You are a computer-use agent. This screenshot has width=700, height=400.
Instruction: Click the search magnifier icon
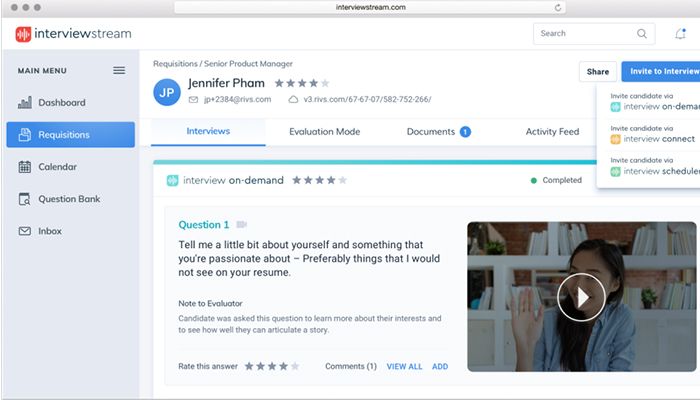642,33
